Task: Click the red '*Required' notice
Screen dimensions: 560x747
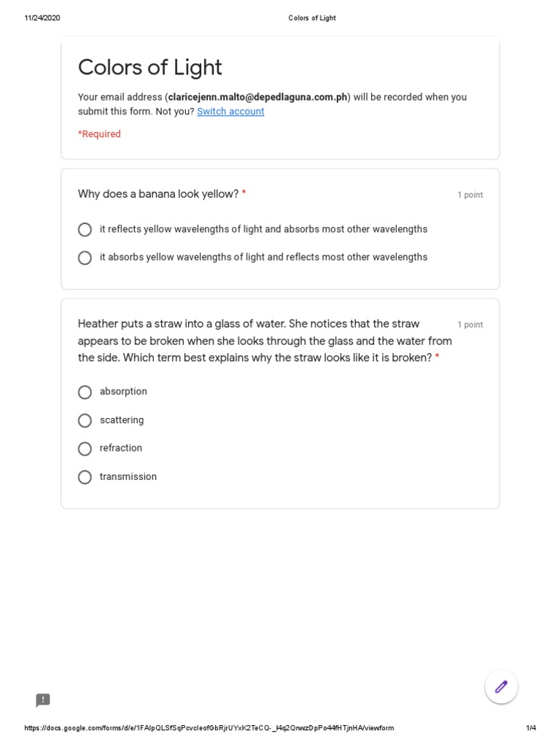Action: point(100,134)
